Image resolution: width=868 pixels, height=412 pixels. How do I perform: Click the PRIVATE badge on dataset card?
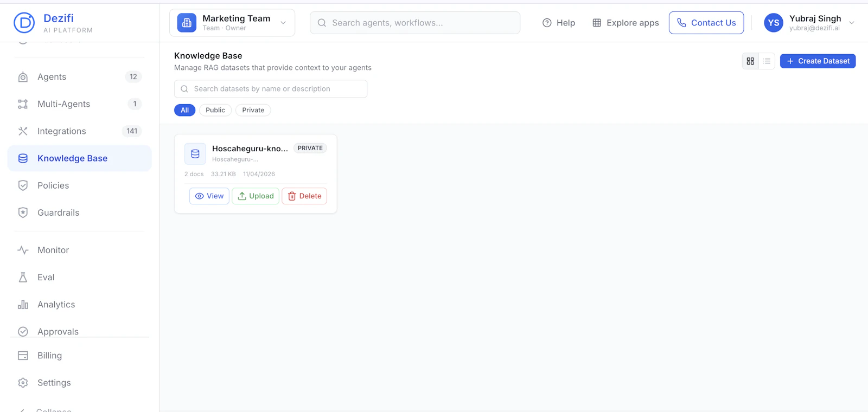click(310, 148)
